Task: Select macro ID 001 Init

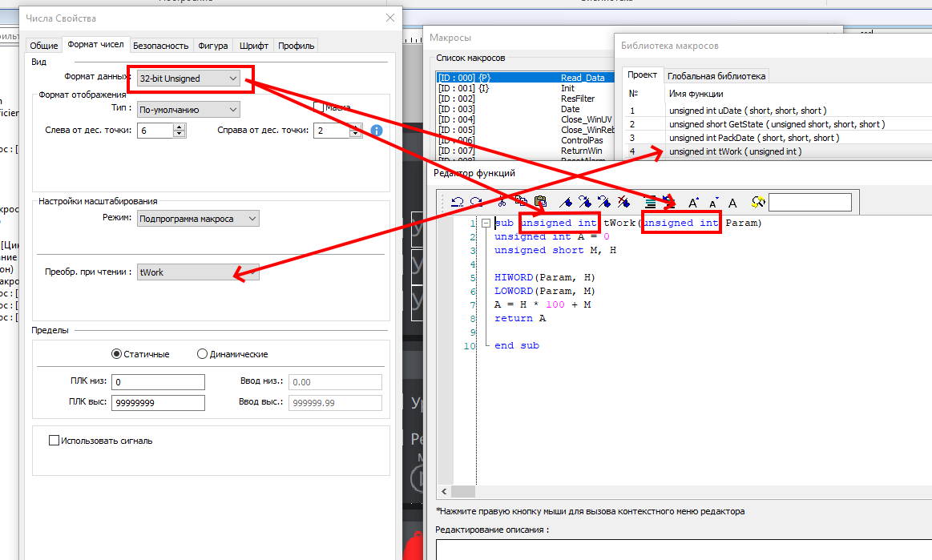Action: 525,88
